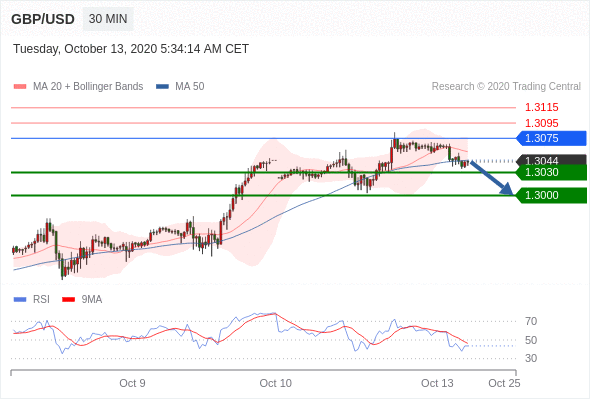The image size is (590, 400).
Task: Click the Oct 9 axis label
Action: (132, 383)
